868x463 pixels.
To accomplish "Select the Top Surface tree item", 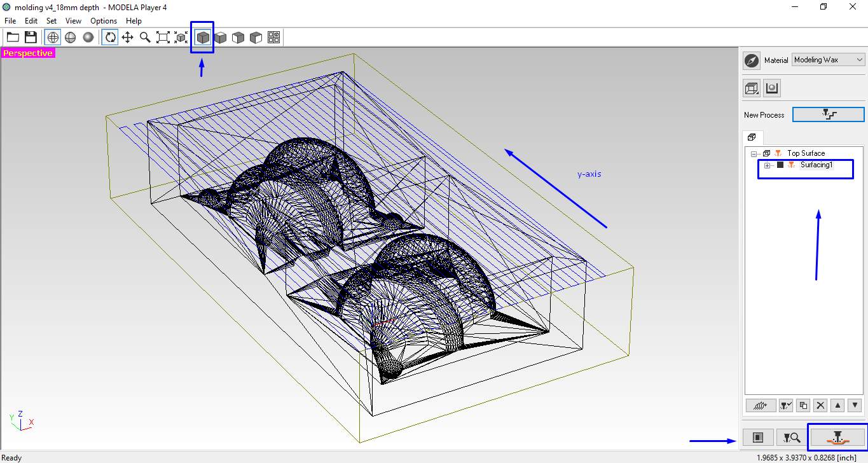I will point(806,153).
